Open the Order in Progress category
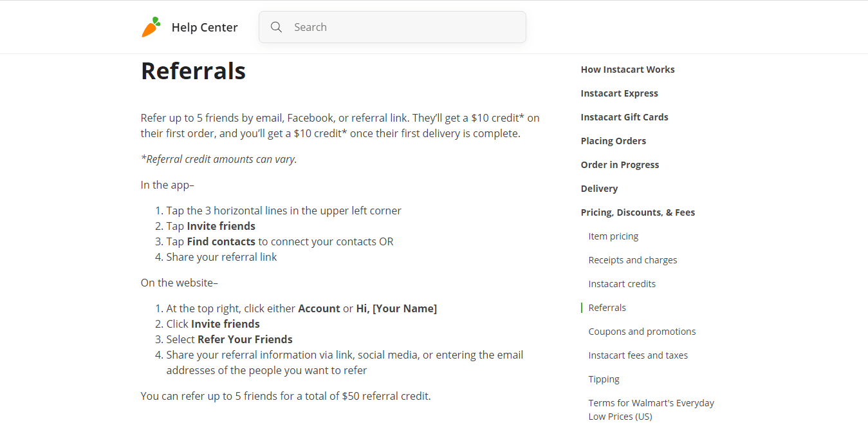 [620, 165]
